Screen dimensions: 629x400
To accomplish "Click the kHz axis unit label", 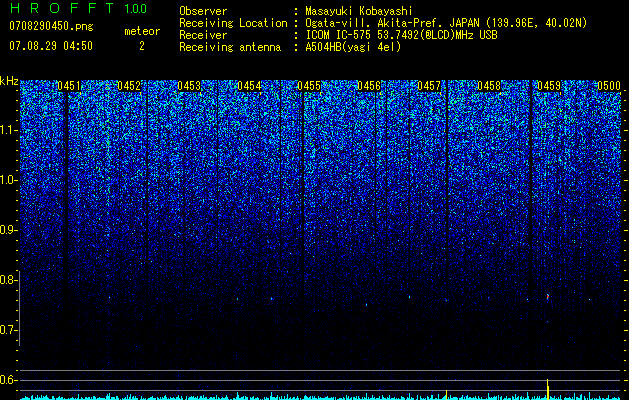I will [9, 81].
